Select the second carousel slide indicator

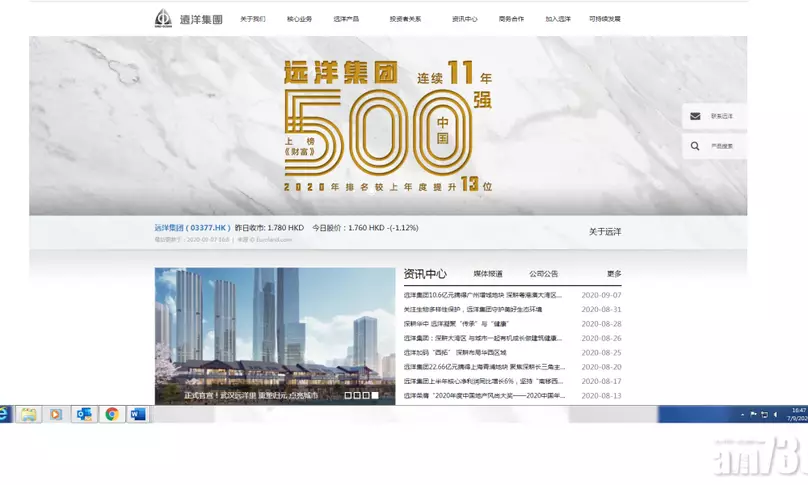pos(357,395)
